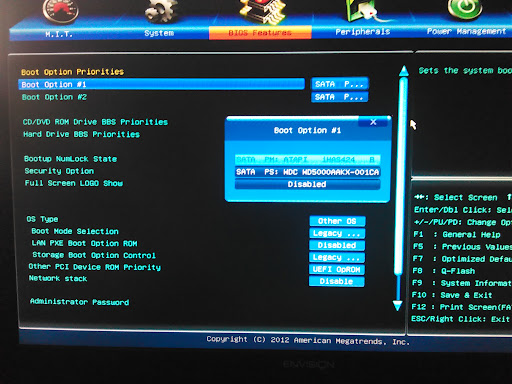Toggle LAN PXE Boot Option ROM Disabled
Image resolution: width=512 pixels, height=384 pixels.
[x=337, y=245]
